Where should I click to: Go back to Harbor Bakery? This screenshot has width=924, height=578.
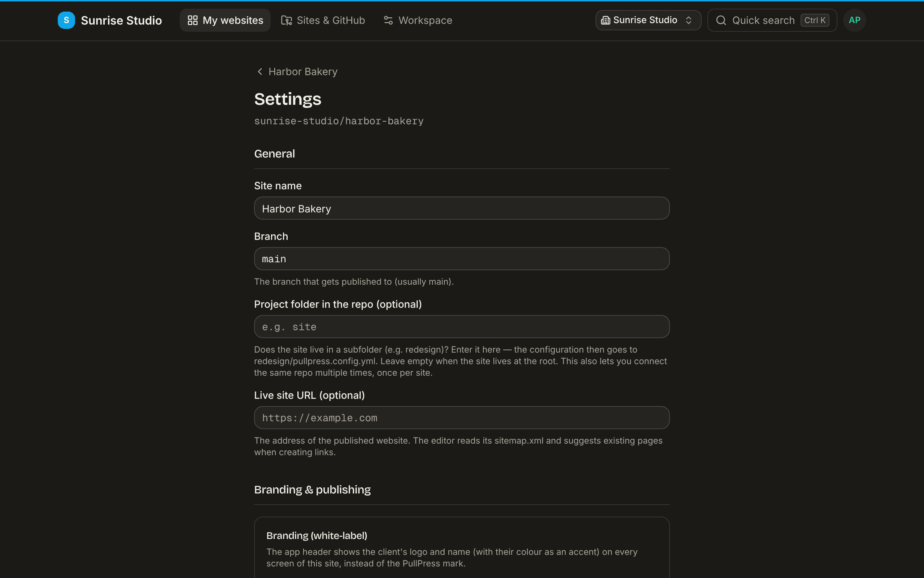pyautogui.click(x=297, y=72)
